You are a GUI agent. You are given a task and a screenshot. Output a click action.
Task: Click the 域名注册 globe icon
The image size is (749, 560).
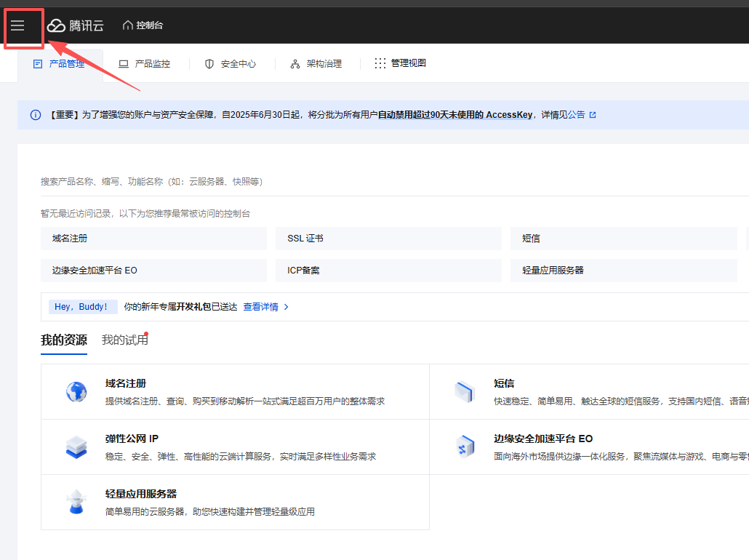[x=76, y=392]
